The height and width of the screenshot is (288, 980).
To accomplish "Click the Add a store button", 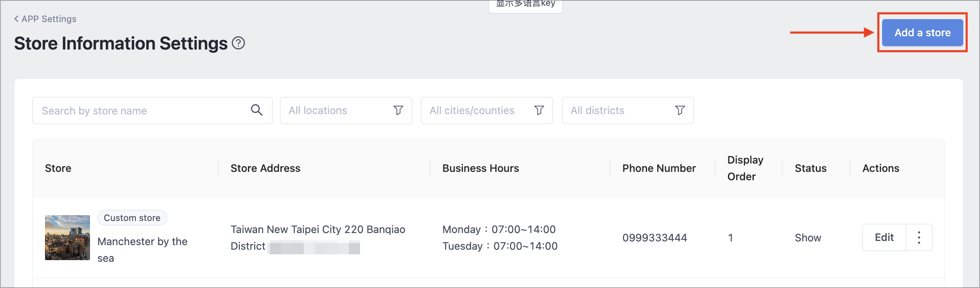I will click(x=922, y=32).
